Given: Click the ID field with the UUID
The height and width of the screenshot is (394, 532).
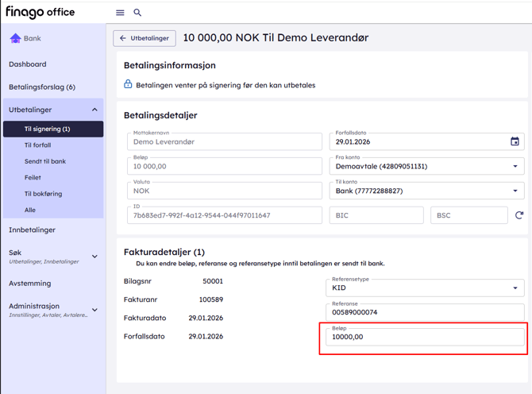Looking at the screenshot, I should (x=225, y=215).
